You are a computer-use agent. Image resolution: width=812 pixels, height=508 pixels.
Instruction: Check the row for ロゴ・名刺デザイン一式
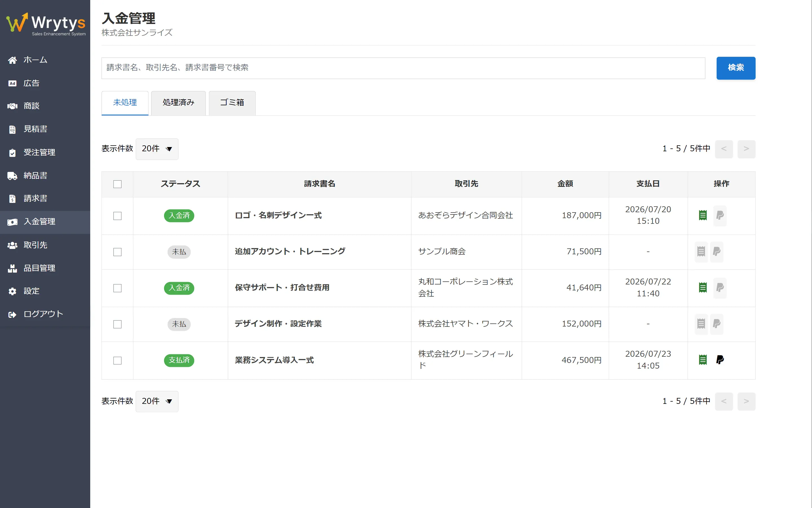(x=118, y=216)
